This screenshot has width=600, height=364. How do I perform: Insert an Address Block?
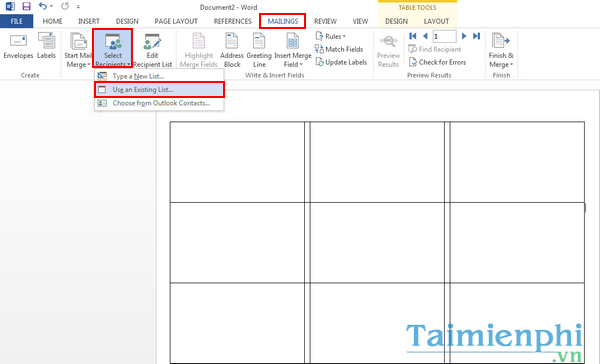[x=232, y=50]
